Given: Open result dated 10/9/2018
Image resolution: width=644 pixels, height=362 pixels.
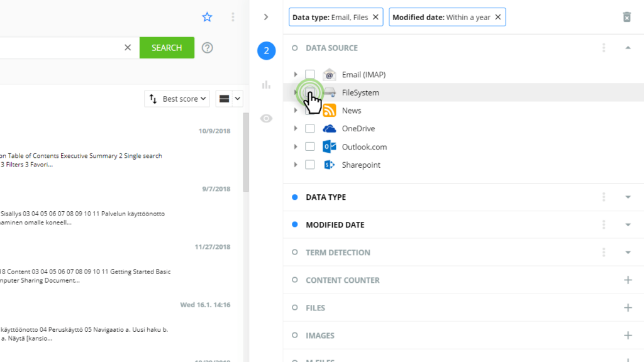Looking at the screenshot, I should 115,148.
